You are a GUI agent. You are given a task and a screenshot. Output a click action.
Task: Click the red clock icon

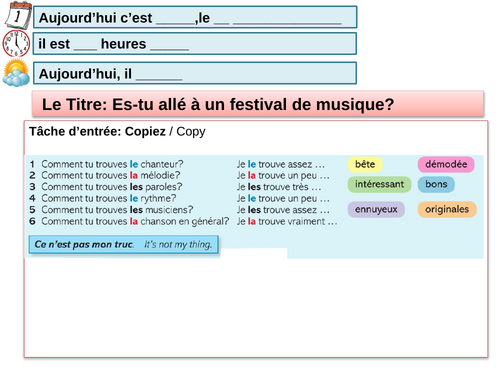tap(16, 43)
